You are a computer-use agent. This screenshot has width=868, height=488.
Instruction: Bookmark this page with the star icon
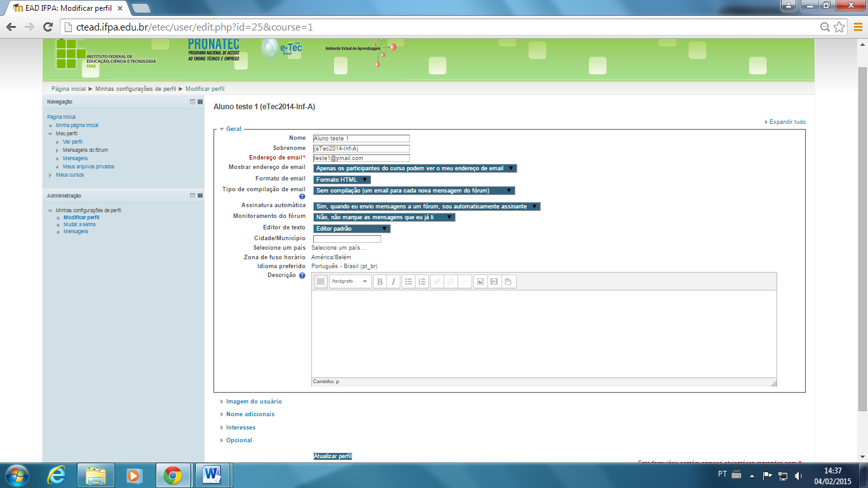(x=839, y=27)
